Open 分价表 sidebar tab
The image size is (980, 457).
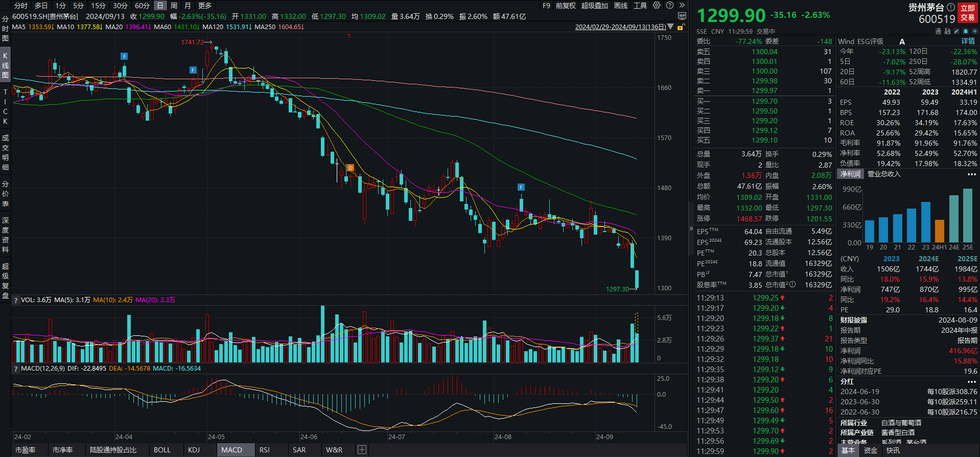(x=5, y=194)
